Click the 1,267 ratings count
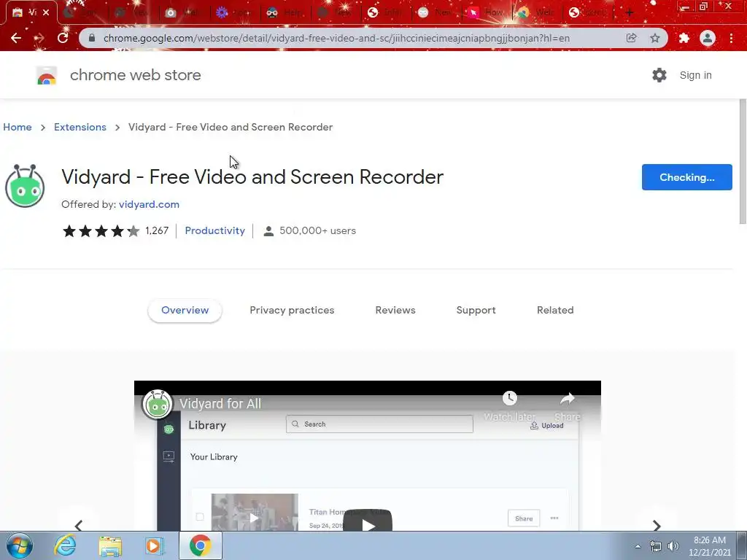747x560 pixels. [x=157, y=230]
